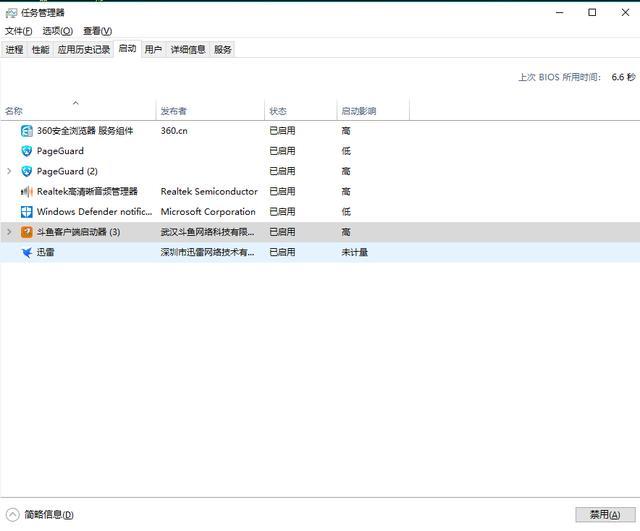Click the 任务管理器 title bar icon
The image size is (640, 531).
(11, 13)
